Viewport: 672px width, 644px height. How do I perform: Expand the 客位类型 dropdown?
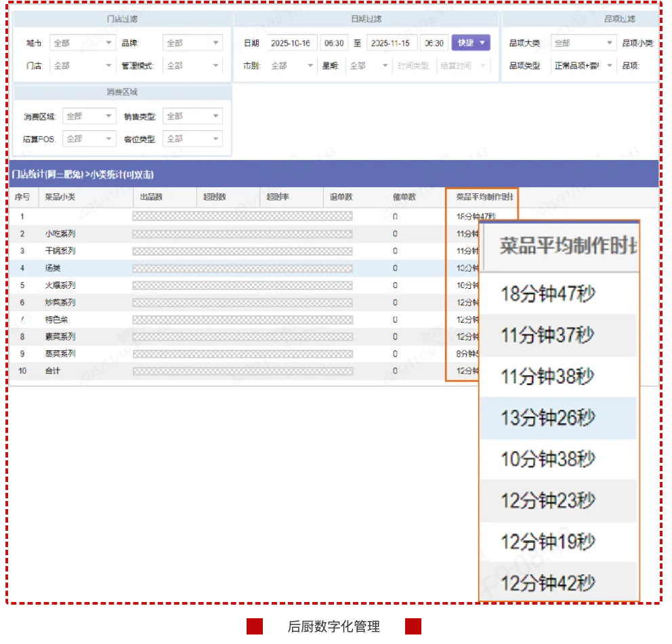click(192, 139)
